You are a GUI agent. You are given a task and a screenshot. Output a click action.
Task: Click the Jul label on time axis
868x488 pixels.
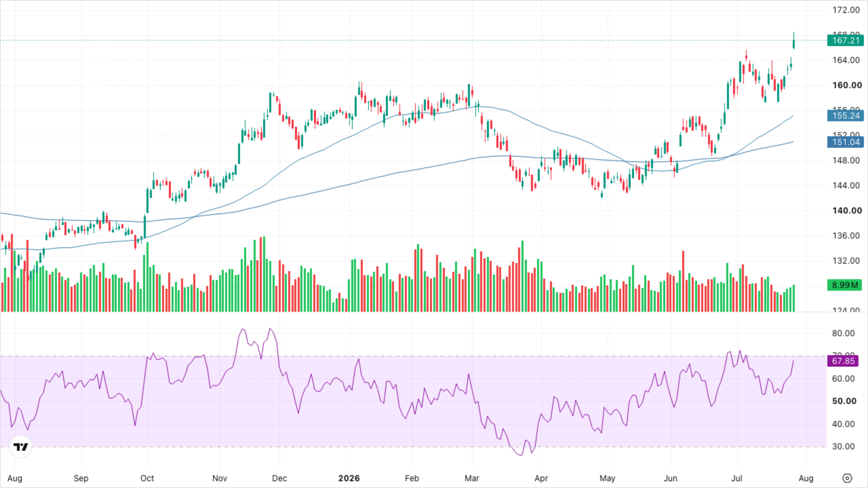[x=737, y=478]
